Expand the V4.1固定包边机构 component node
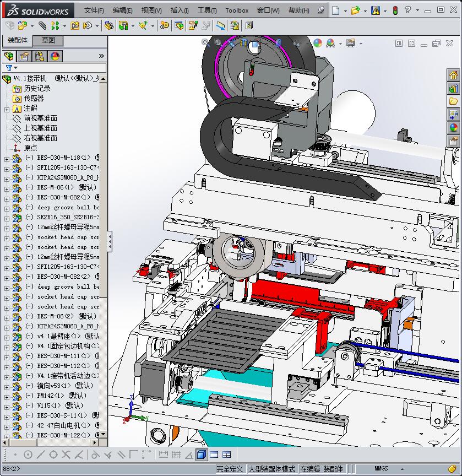Screen dimensions: 462x476 (7, 346)
